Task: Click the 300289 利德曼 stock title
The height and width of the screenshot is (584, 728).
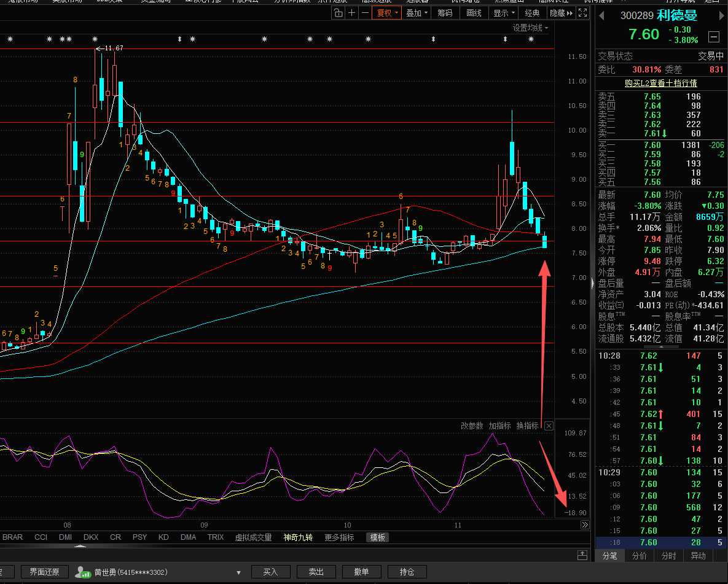Action: click(x=659, y=15)
